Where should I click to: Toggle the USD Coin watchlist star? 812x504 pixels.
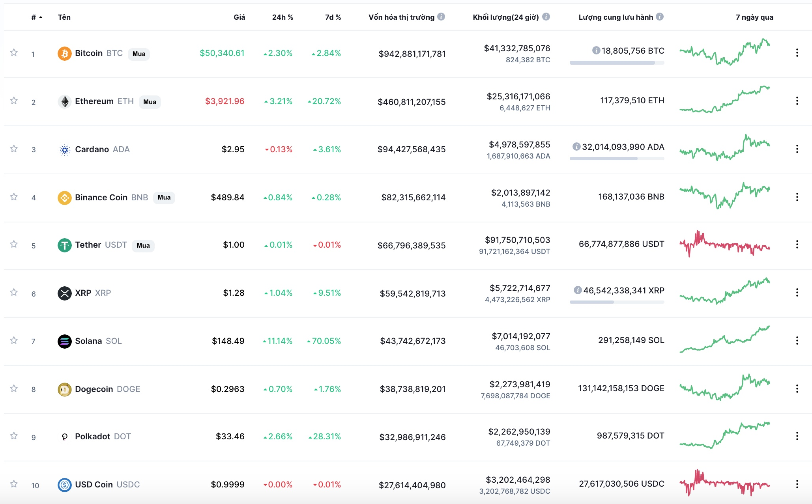(x=14, y=484)
